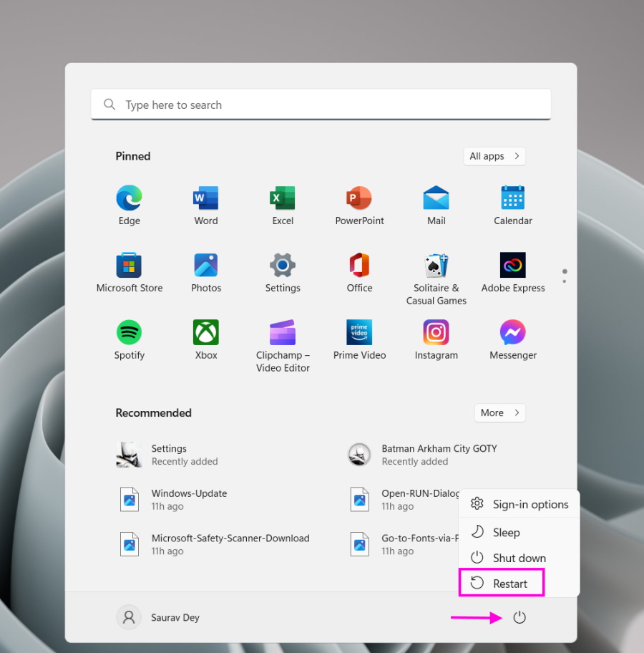The height and width of the screenshot is (653, 644).
Task: Click the power button icon
Action: [x=519, y=617]
